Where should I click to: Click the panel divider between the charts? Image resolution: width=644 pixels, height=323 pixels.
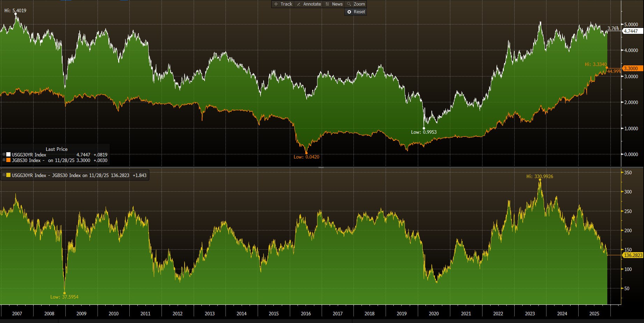(321, 168)
